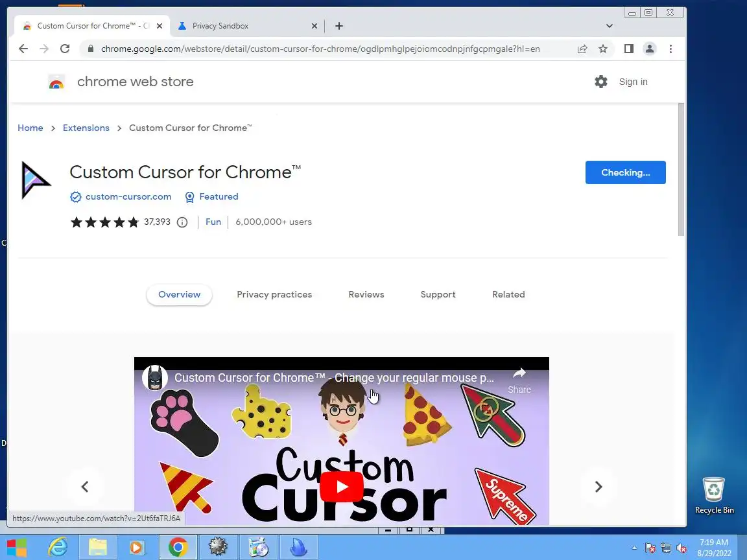747x560 pixels.
Task: Click the Chrome Web Store rainbow logo
Action: 56,82
